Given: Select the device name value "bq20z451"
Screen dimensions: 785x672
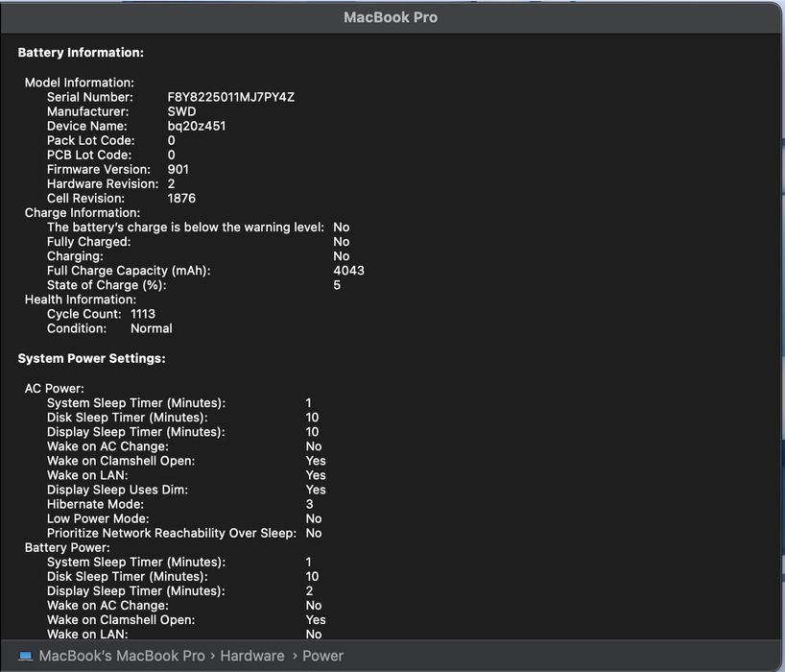Looking at the screenshot, I should point(196,126).
